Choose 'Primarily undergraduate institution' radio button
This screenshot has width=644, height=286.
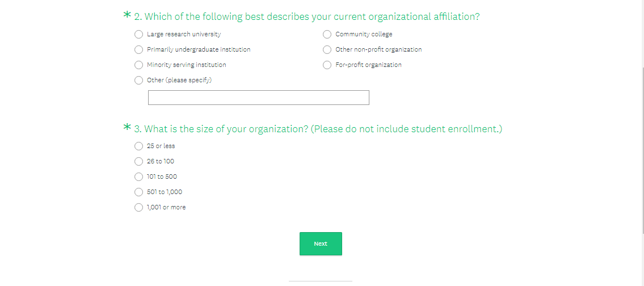pos(139,50)
